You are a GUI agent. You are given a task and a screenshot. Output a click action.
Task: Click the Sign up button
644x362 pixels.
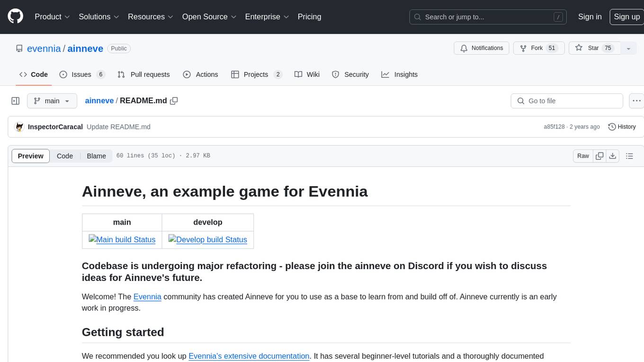click(x=626, y=17)
